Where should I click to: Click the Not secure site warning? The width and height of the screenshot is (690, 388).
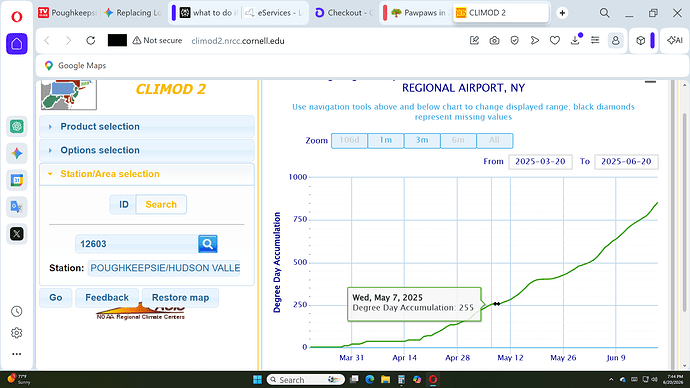[x=157, y=40]
